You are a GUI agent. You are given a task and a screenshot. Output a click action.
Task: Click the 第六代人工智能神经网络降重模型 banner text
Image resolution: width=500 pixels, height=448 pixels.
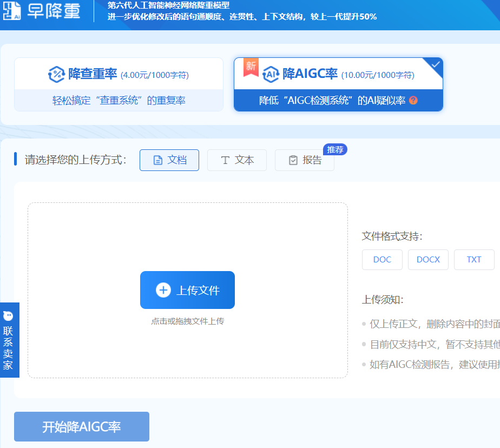[168, 5]
